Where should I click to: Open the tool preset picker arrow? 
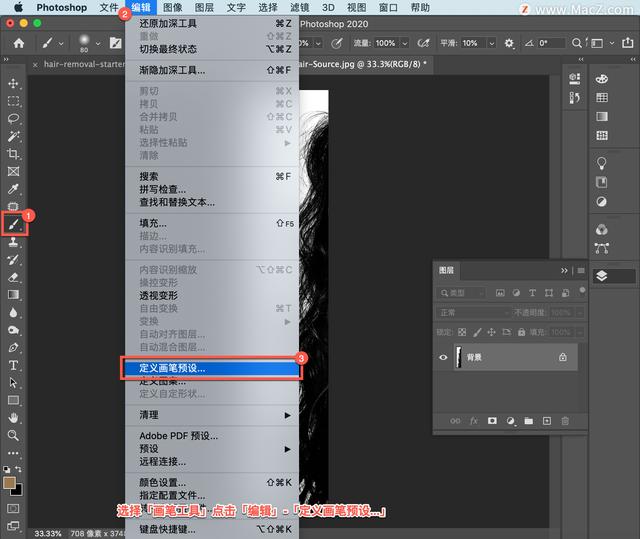(x=61, y=43)
